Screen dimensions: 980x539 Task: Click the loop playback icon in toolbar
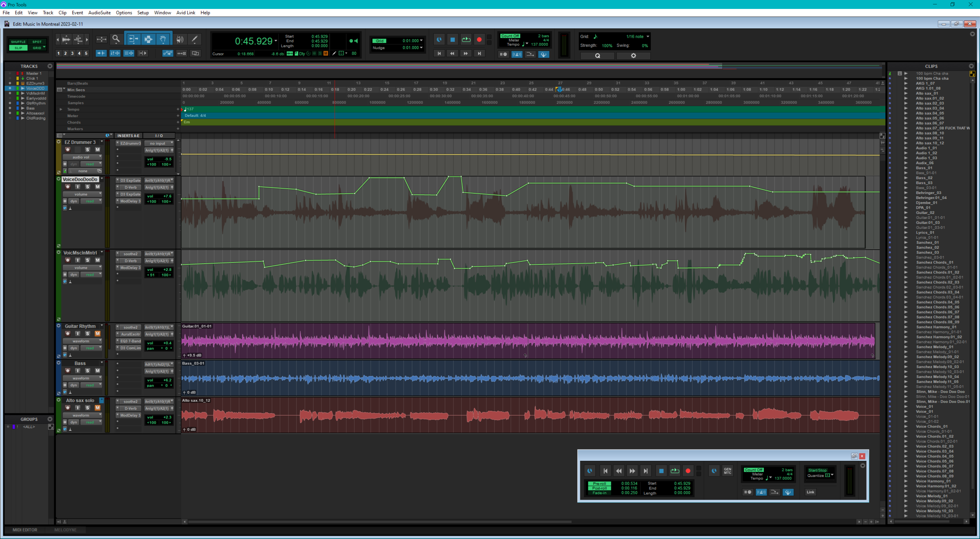click(466, 40)
